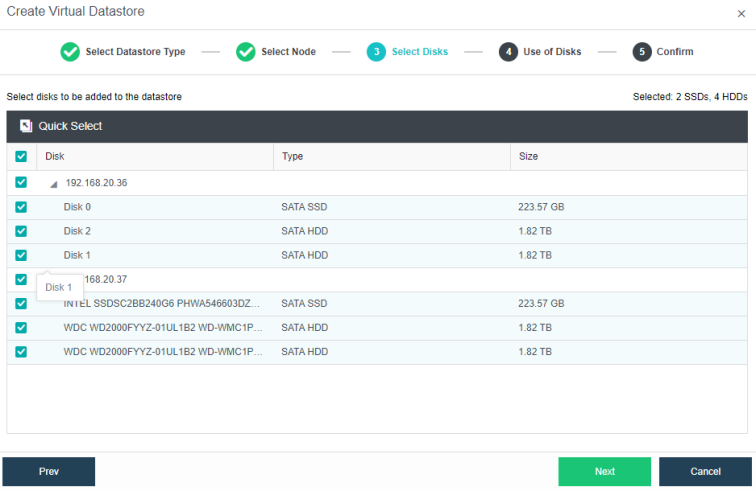
Task: Uncheck the Disk 2 checkbox
Action: click(x=21, y=231)
